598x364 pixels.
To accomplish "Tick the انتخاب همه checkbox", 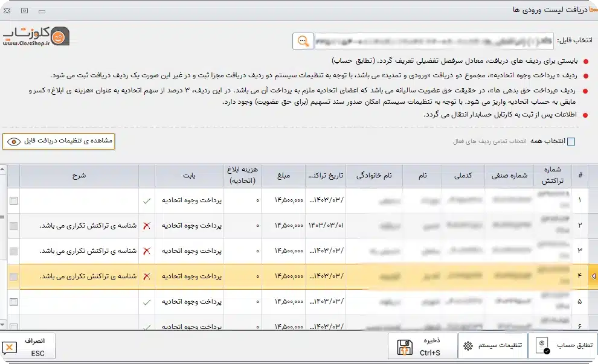I will (x=571, y=141).
